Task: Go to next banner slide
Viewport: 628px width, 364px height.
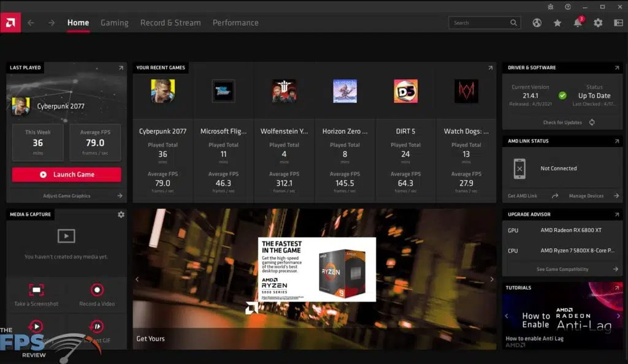Action: coord(492,279)
